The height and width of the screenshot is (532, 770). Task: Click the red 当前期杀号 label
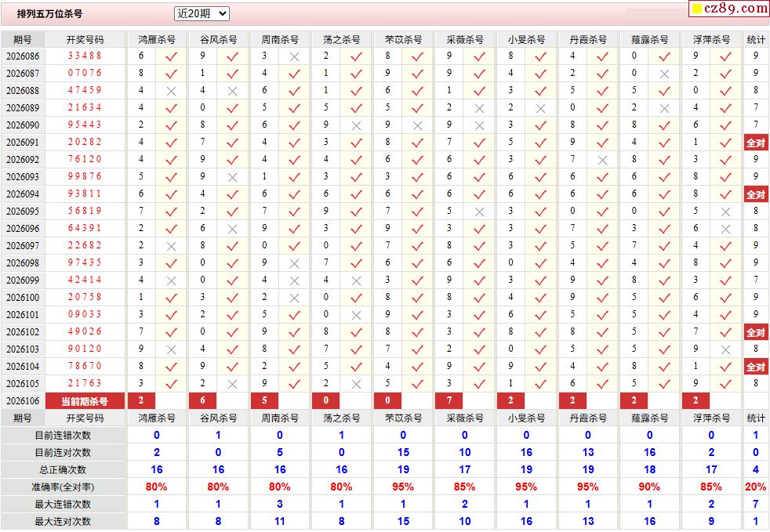point(85,401)
